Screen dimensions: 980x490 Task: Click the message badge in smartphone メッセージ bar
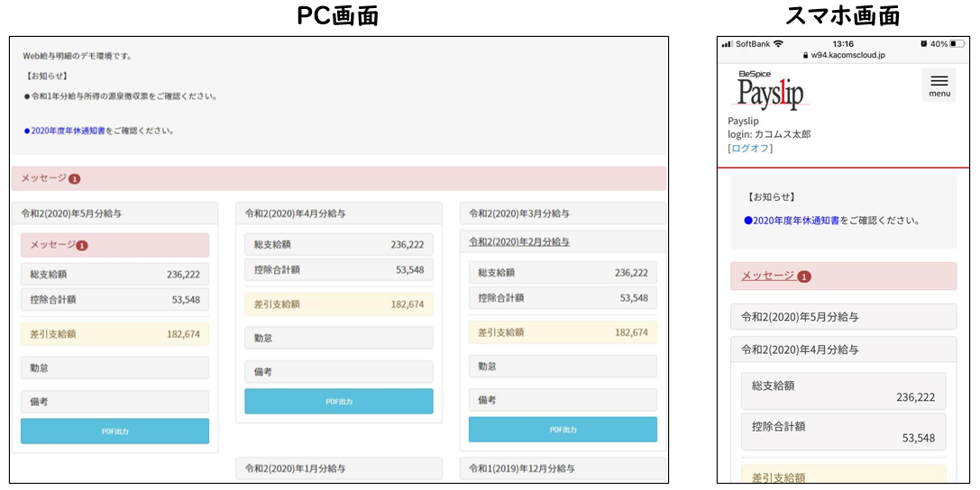pyautogui.click(x=804, y=277)
